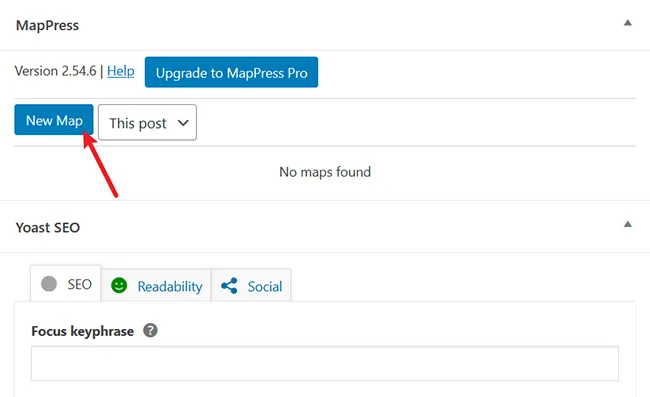
Task: Collapse the MapPress panel arrow
Action: pyautogui.click(x=628, y=23)
